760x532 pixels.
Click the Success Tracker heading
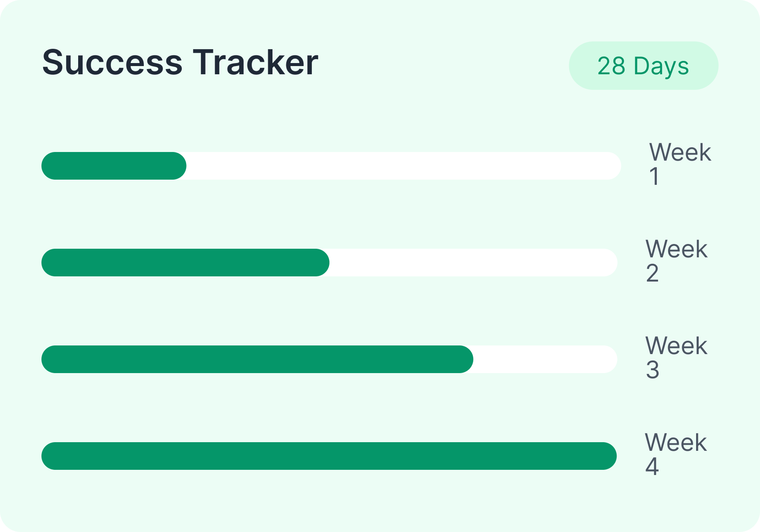[x=180, y=63]
